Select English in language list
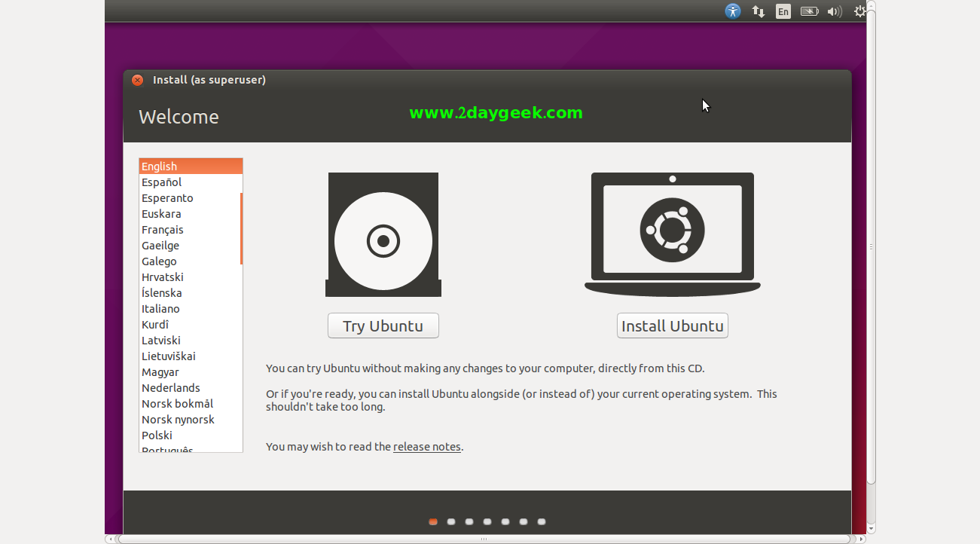Screen dimensions: 980x544 [191, 167]
